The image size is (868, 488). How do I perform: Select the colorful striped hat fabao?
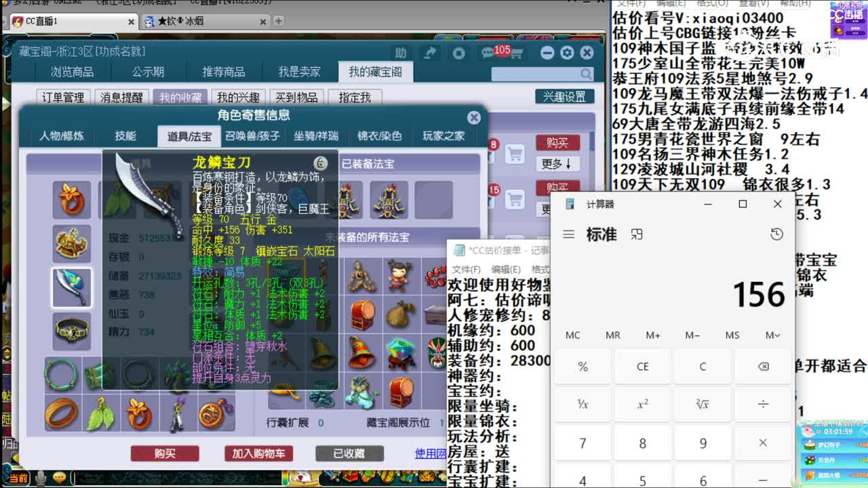363,353
